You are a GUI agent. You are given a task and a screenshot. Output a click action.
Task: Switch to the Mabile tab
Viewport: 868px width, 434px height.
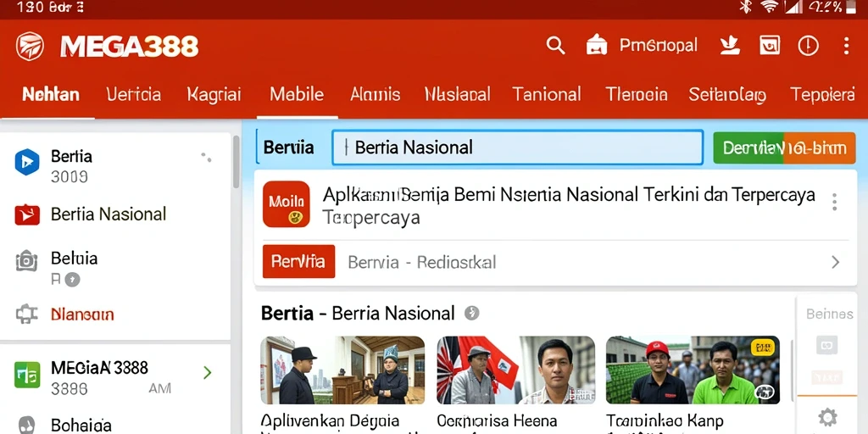[x=297, y=94]
